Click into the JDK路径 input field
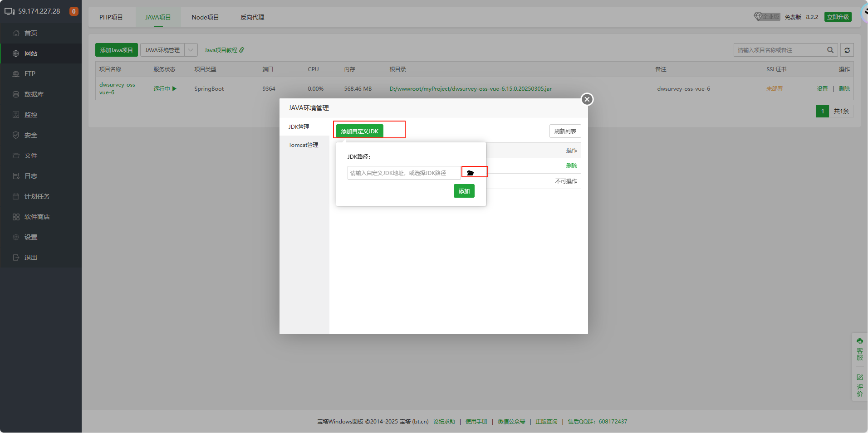868x433 pixels. tap(404, 173)
